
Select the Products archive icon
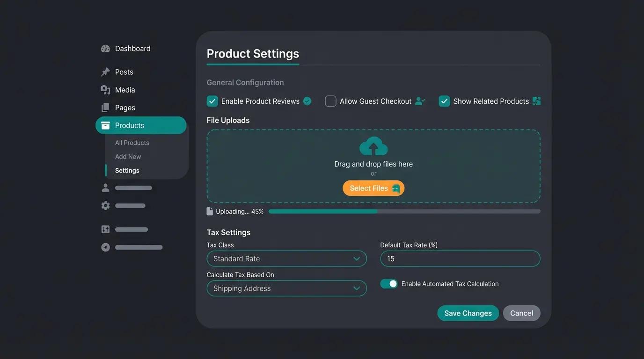tap(105, 125)
